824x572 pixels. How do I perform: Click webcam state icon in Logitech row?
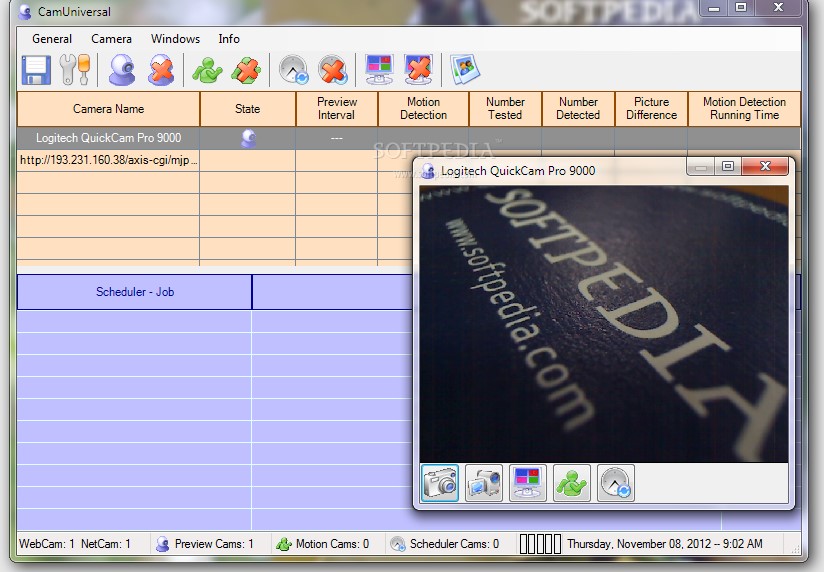coord(248,138)
